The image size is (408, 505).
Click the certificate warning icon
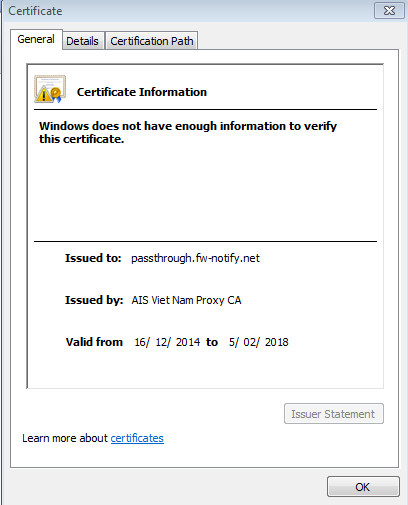(x=50, y=89)
